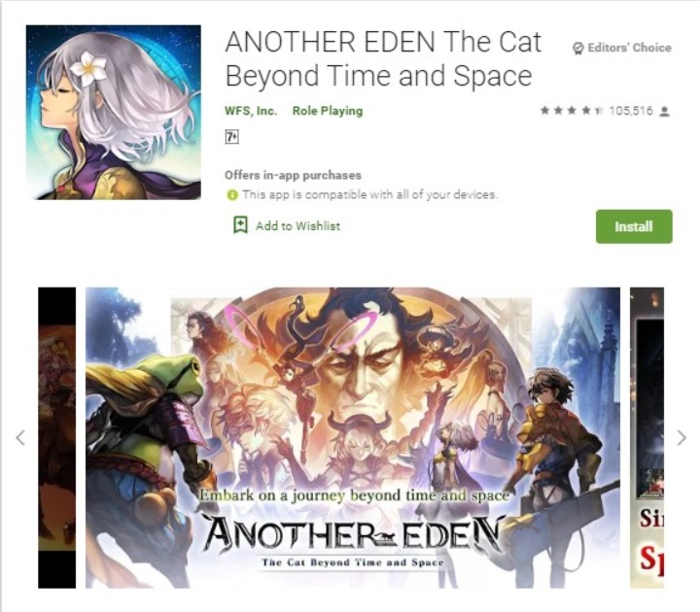Click the Add to Wishlist text
The image size is (700, 612).
point(297,226)
